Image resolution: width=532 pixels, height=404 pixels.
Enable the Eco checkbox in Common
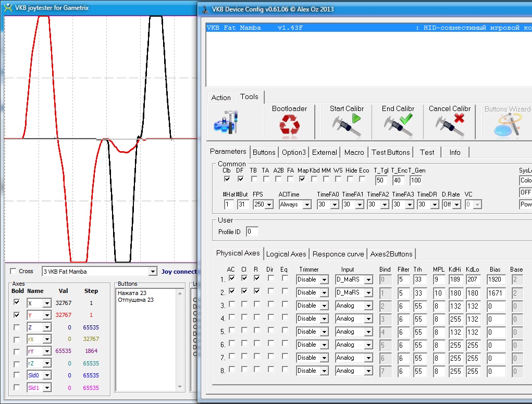click(362, 179)
